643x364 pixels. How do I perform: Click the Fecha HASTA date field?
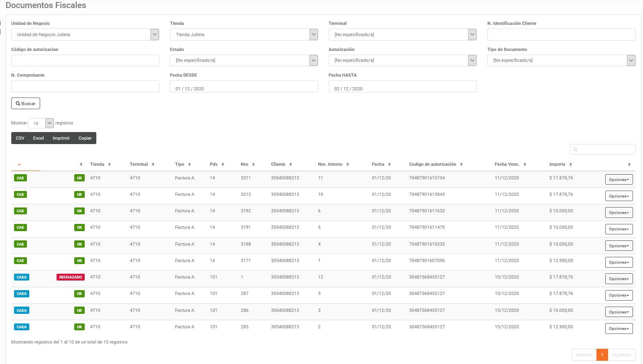[403, 86]
